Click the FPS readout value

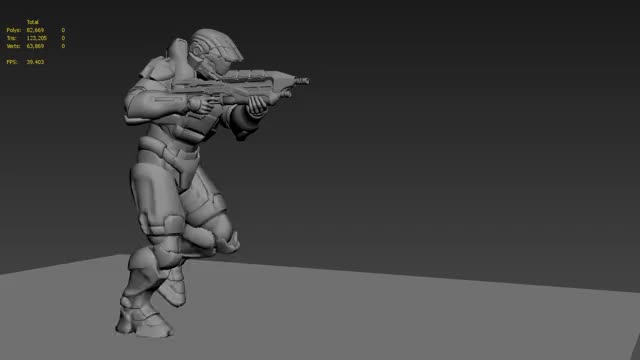point(35,62)
